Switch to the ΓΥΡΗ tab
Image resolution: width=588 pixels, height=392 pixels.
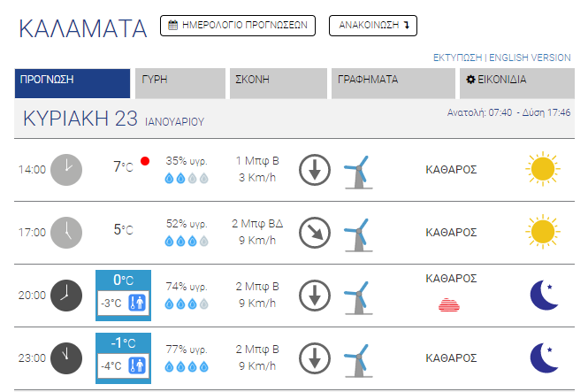[180, 81]
